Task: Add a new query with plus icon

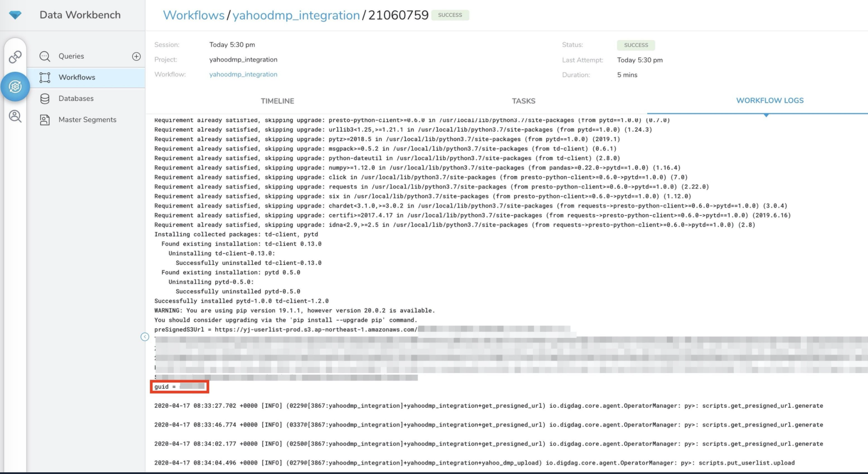Action: 136,56
